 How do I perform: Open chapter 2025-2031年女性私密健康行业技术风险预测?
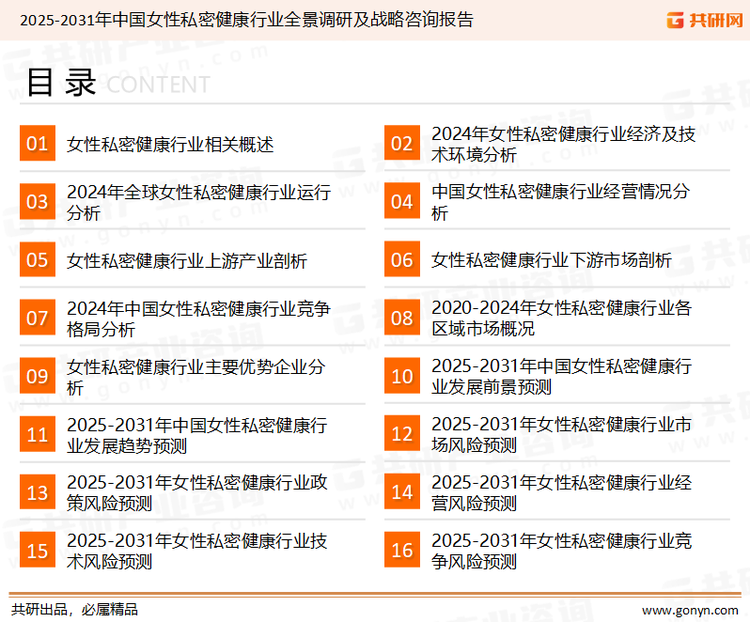pyautogui.click(x=197, y=551)
